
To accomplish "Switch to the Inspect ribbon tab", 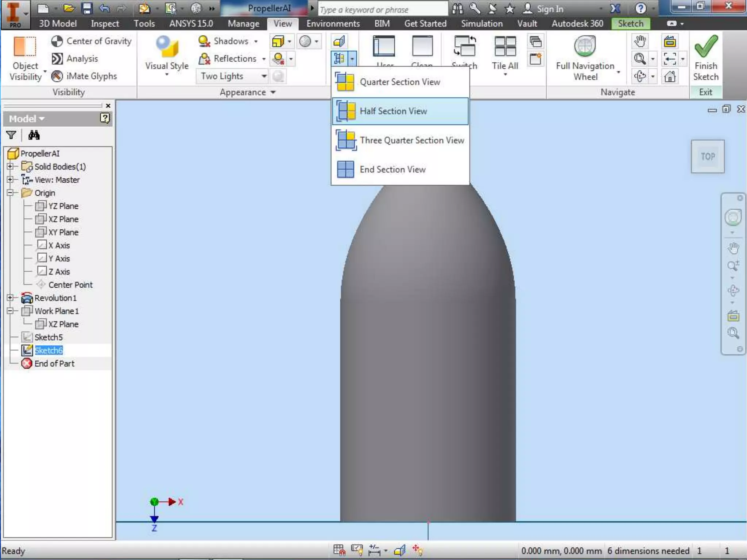I will [105, 24].
